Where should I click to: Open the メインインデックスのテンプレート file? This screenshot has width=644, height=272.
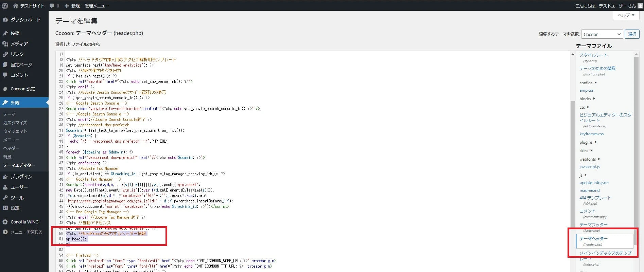click(x=605, y=256)
